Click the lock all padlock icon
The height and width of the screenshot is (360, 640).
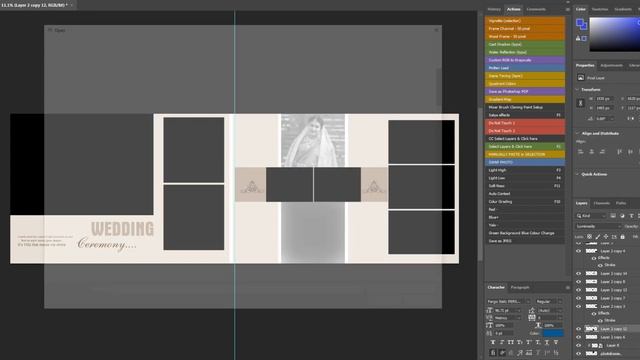(x=622, y=236)
